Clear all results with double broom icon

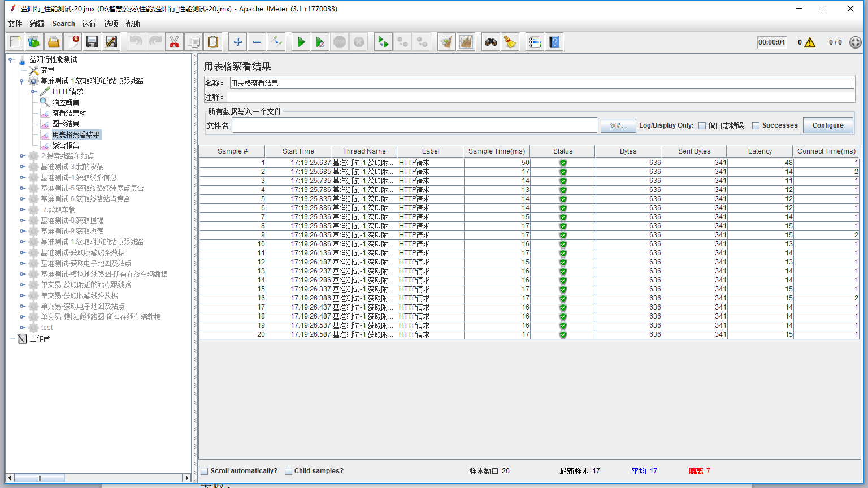466,42
